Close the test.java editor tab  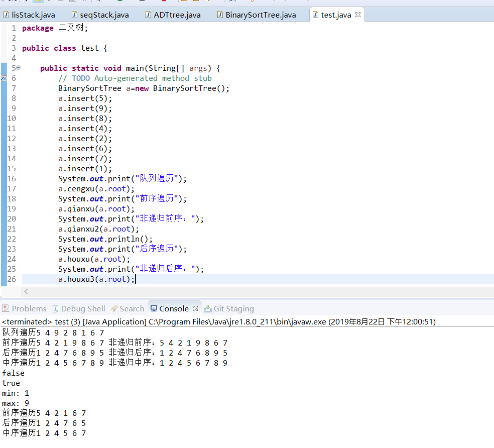pyautogui.click(x=358, y=15)
